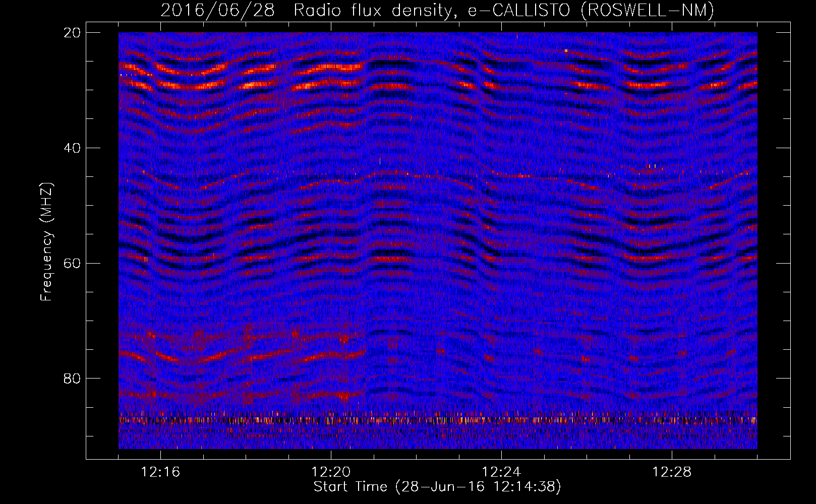
Task: Click the 40 MHz frequency tick label
Action: (73, 148)
